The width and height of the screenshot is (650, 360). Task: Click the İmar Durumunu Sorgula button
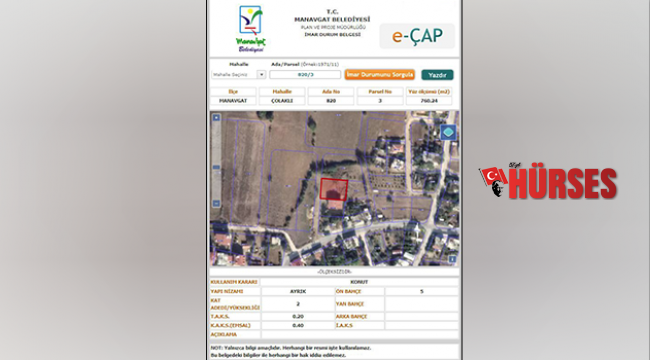coord(380,75)
